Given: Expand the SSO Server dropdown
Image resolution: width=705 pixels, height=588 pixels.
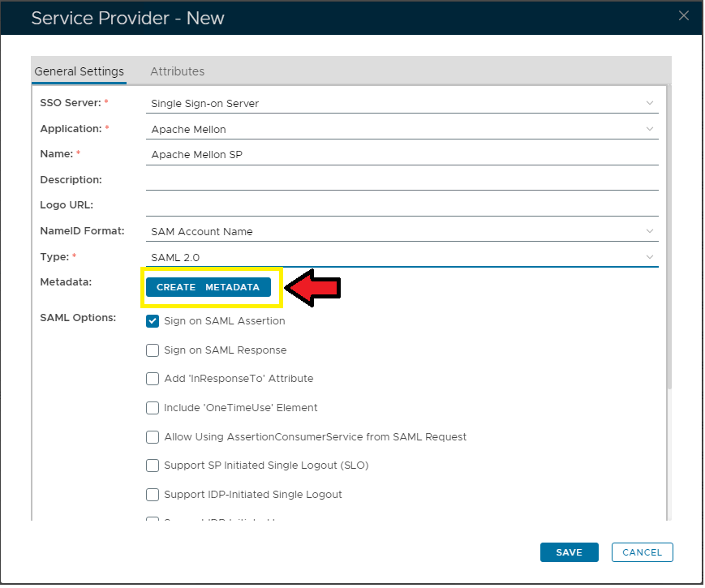Looking at the screenshot, I should [649, 103].
